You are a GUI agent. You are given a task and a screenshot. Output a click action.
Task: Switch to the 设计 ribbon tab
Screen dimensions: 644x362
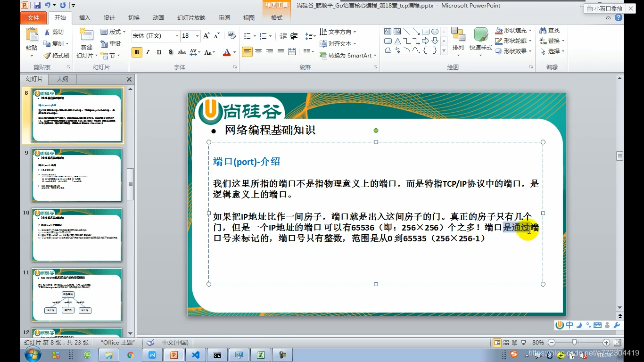[109, 18]
